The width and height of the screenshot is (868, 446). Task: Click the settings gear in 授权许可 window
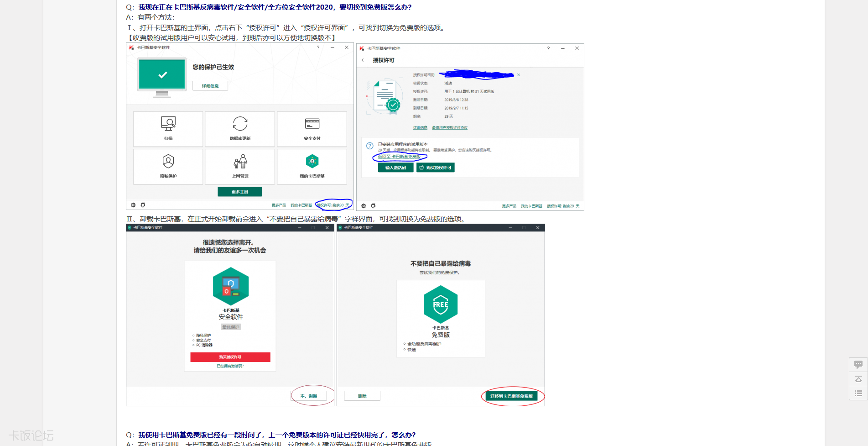(364, 206)
